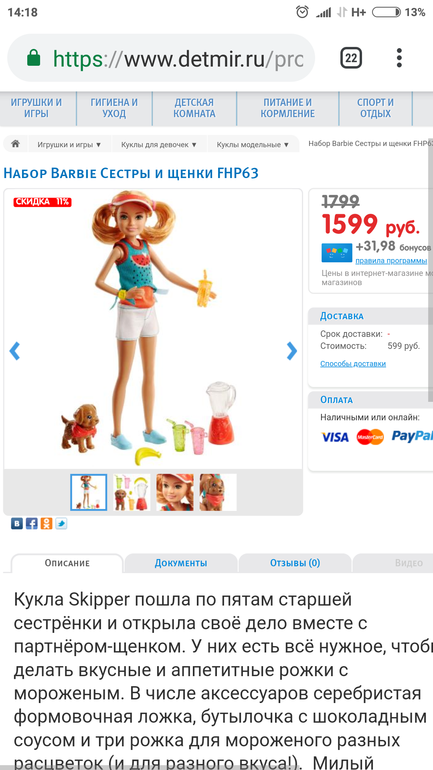Open the 'Способы доставки' link
This screenshot has width=433, height=770.
point(353,364)
